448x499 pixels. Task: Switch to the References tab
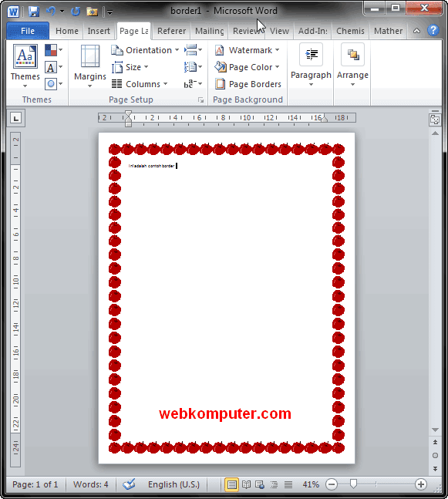click(171, 31)
